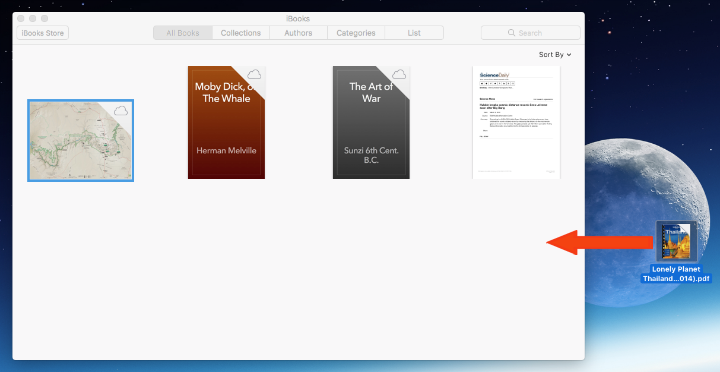Viewport: 720px width, 372px height.
Task: Close the iBooks window
Action: tap(20, 18)
